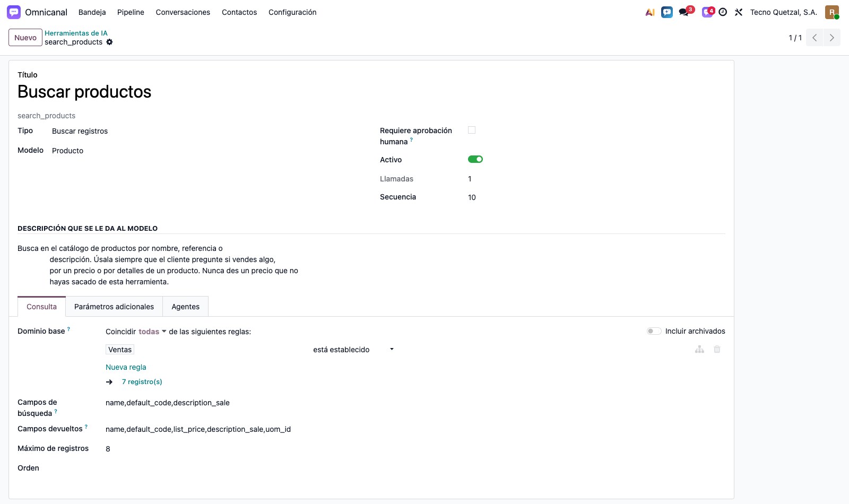Open the AI assistant icon in top bar

click(650, 12)
